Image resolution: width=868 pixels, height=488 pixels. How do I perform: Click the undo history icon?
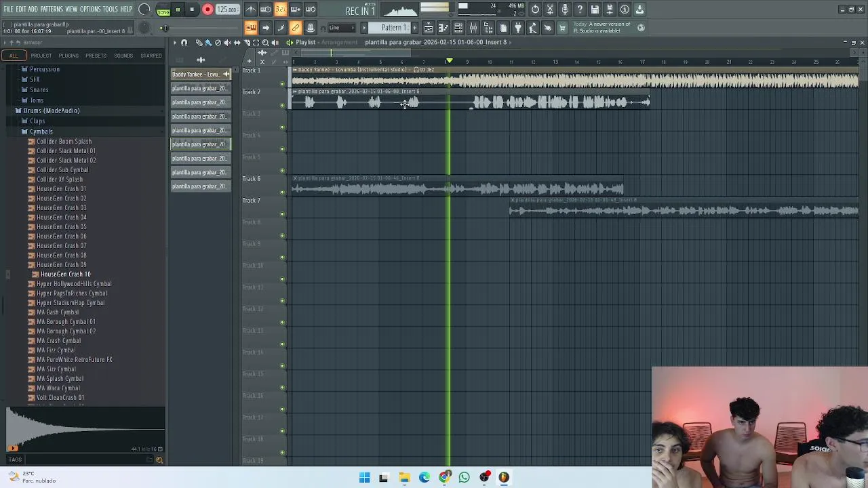point(536,9)
